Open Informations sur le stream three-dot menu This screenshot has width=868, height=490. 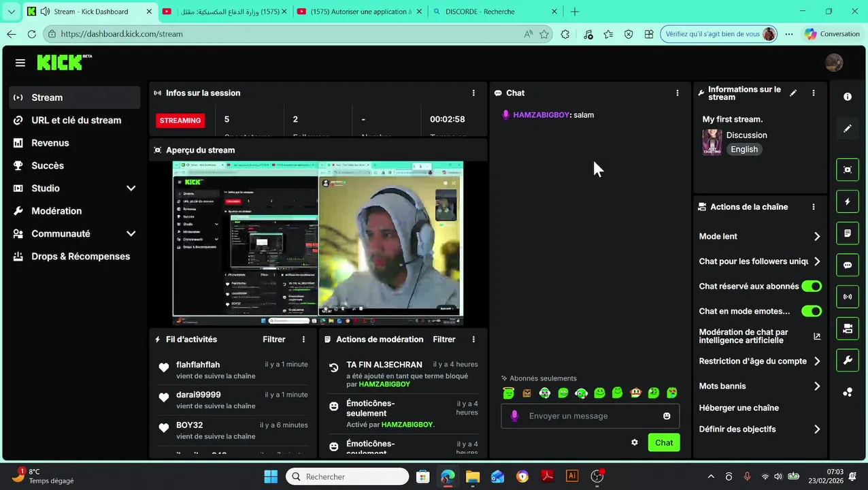coord(814,93)
